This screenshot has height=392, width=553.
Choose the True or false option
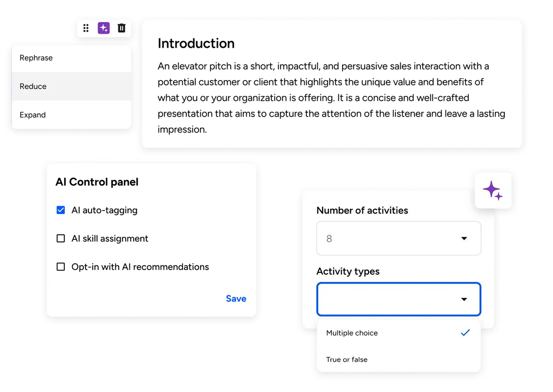[x=347, y=359]
